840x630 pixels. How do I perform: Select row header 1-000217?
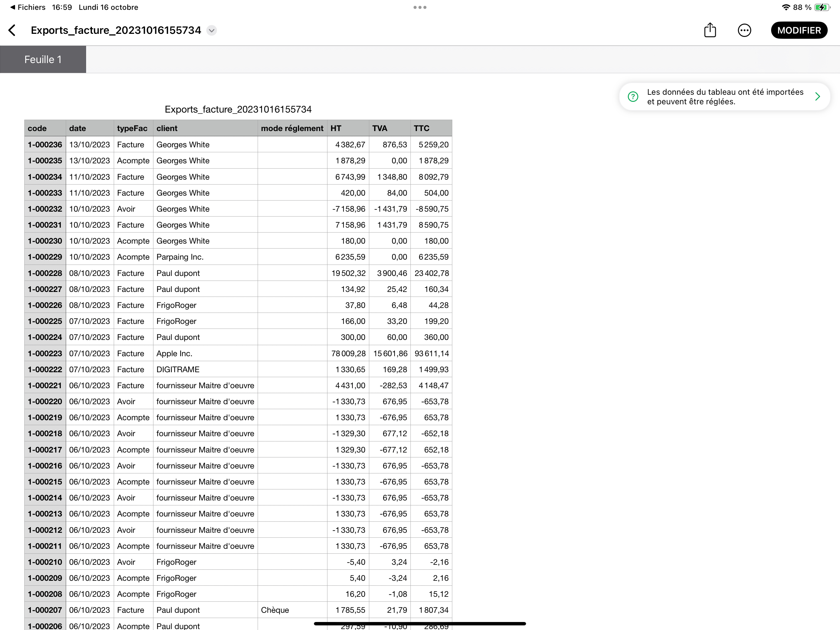tap(45, 449)
